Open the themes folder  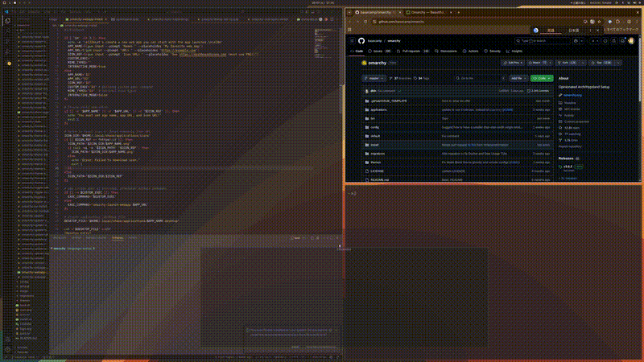[375, 162]
